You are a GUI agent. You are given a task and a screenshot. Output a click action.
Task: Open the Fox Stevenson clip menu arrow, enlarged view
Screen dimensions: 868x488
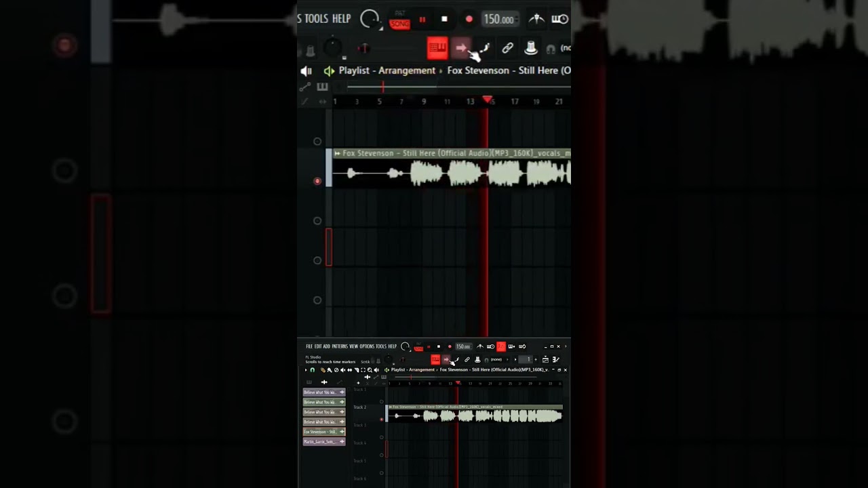tap(337, 153)
